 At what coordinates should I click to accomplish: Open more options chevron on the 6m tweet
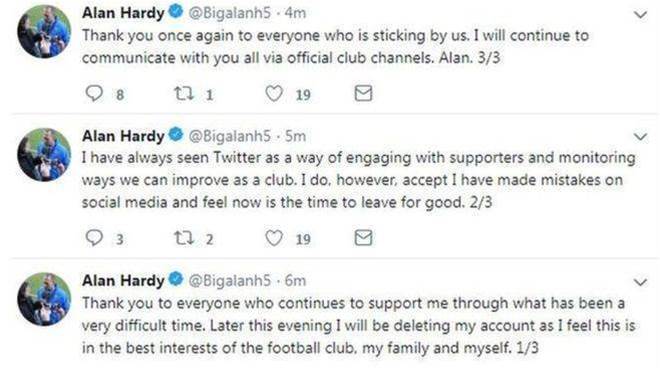640,282
